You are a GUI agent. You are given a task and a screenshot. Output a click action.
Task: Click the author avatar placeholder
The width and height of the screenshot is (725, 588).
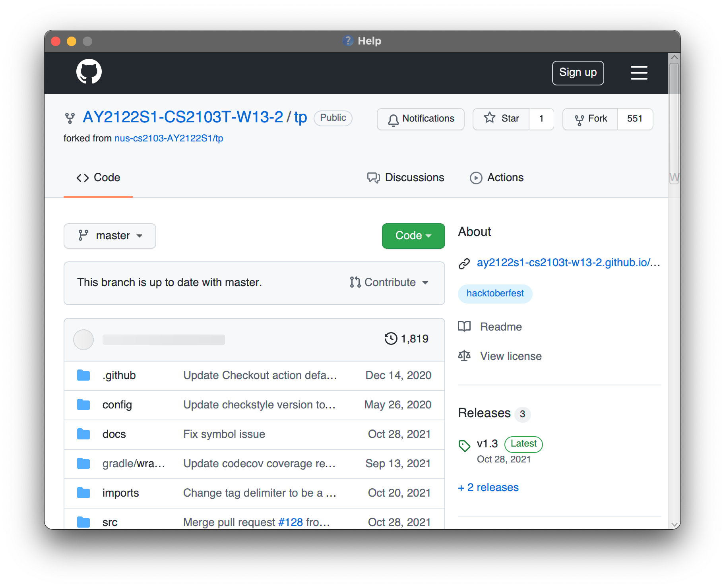tap(83, 339)
